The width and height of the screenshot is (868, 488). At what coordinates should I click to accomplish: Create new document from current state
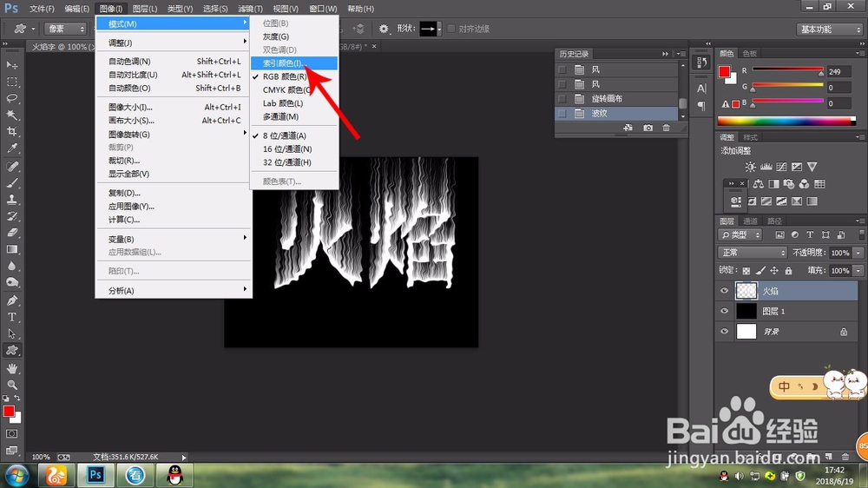pyautogui.click(x=628, y=128)
